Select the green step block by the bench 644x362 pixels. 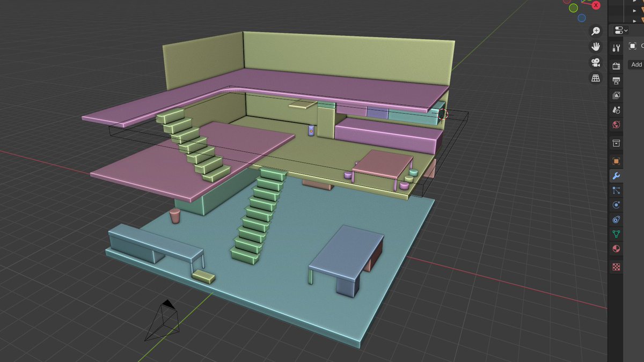[x=203, y=276]
